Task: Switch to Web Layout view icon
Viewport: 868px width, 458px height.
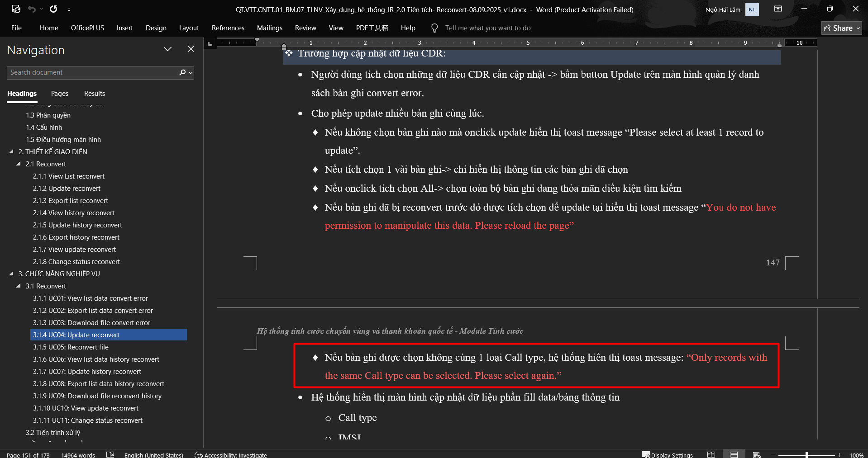Action: point(756,455)
